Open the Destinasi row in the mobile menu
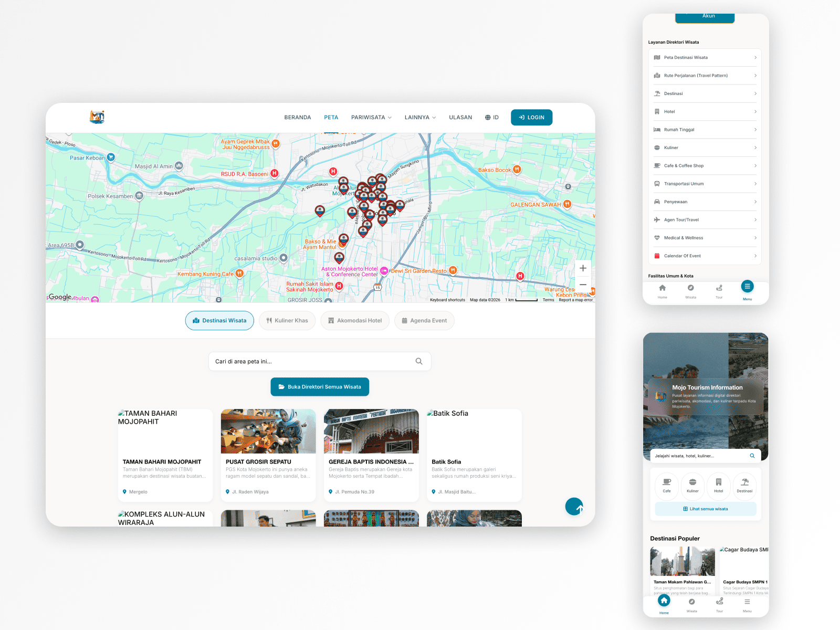This screenshot has width=840, height=630. click(x=705, y=93)
